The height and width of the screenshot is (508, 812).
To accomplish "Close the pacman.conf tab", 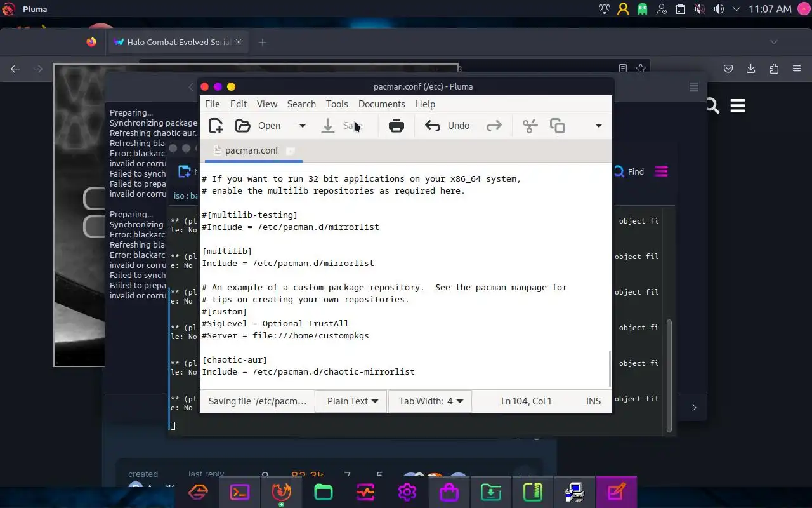I will (x=291, y=150).
